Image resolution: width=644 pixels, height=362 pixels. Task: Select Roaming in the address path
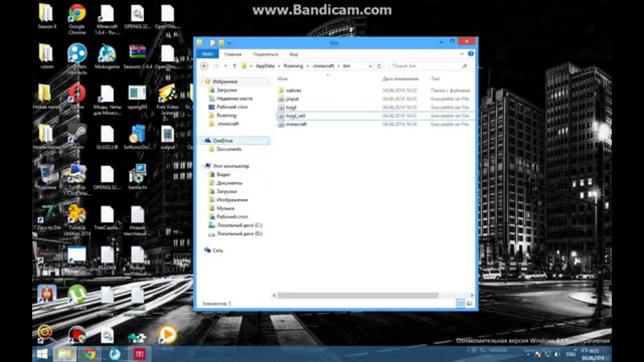point(292,66)
